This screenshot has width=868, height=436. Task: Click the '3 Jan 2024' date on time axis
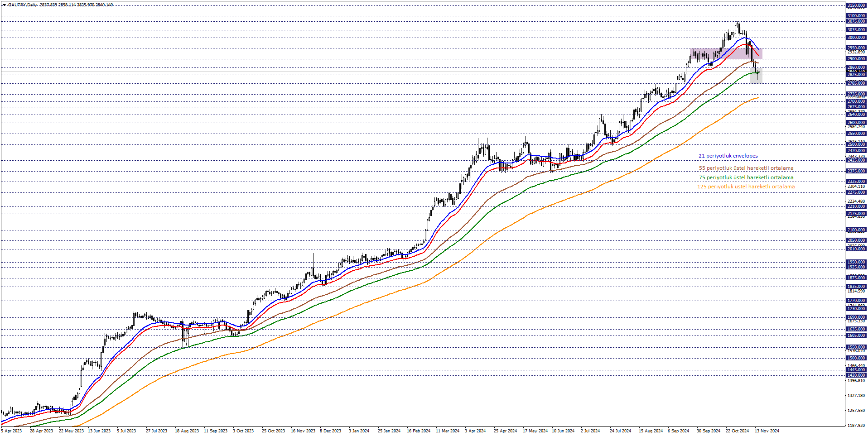359,431
